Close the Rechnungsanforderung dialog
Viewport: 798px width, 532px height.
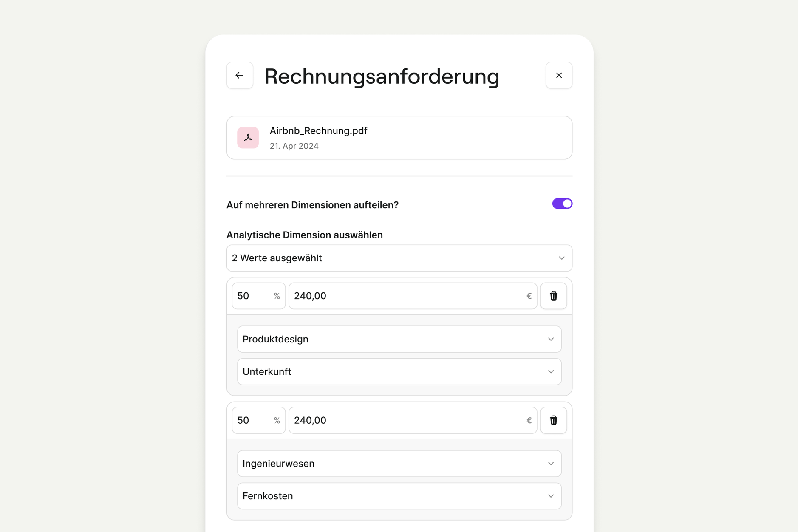point(559,76)
